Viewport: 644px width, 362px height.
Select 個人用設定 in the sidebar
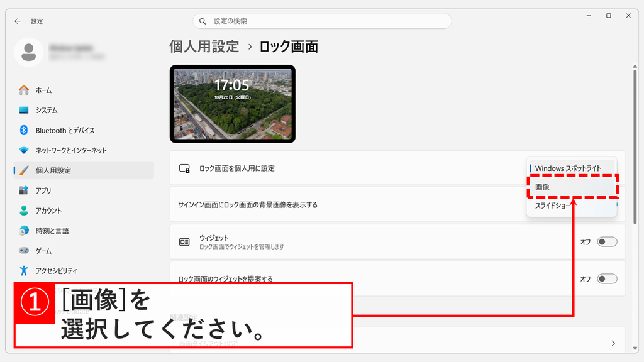tap(84, 170)
